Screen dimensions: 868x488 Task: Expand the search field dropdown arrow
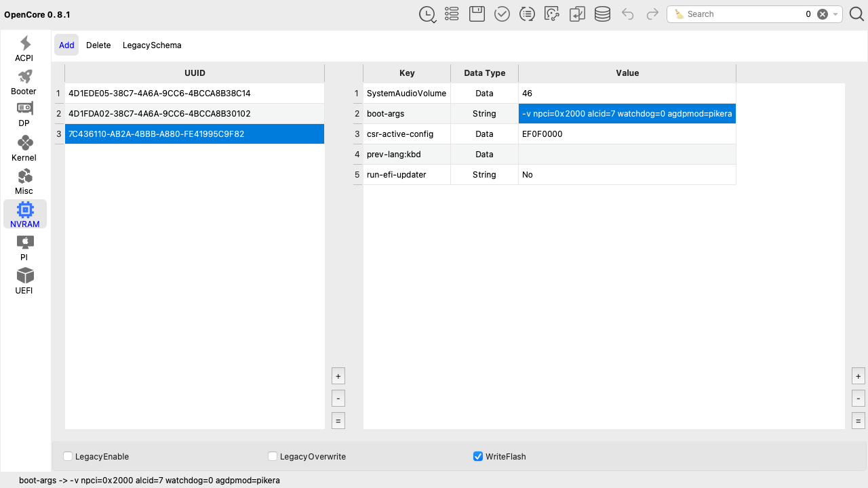point(836,14)
